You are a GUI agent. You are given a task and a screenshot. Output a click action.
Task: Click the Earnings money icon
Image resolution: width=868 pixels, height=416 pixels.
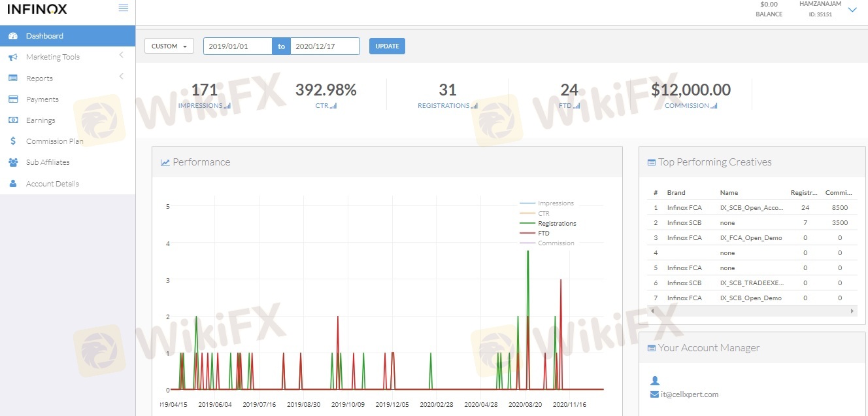pos(13,120)
